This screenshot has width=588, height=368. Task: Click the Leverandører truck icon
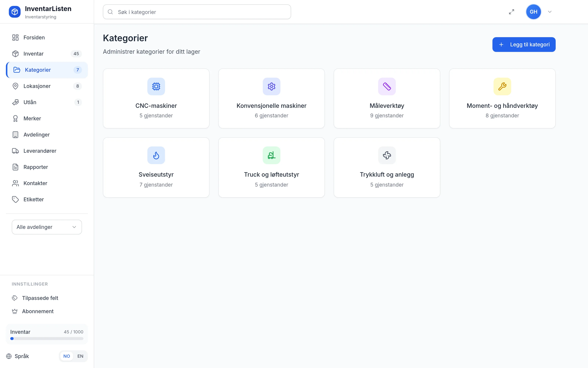pyautogui.click(x=15, y=151)
